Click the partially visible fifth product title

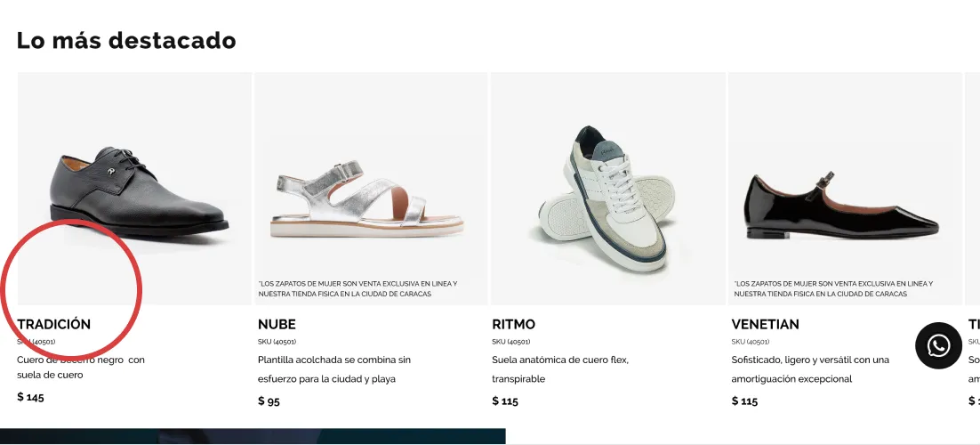pos(974,324)
